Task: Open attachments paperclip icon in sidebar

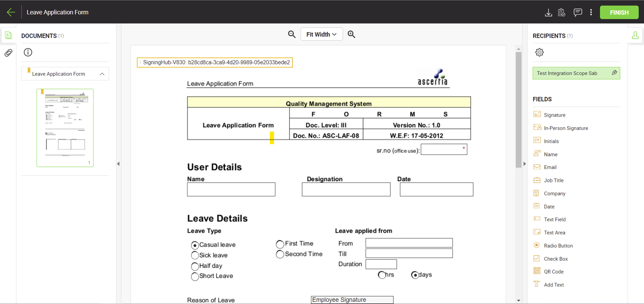Action: click(8, 53)
